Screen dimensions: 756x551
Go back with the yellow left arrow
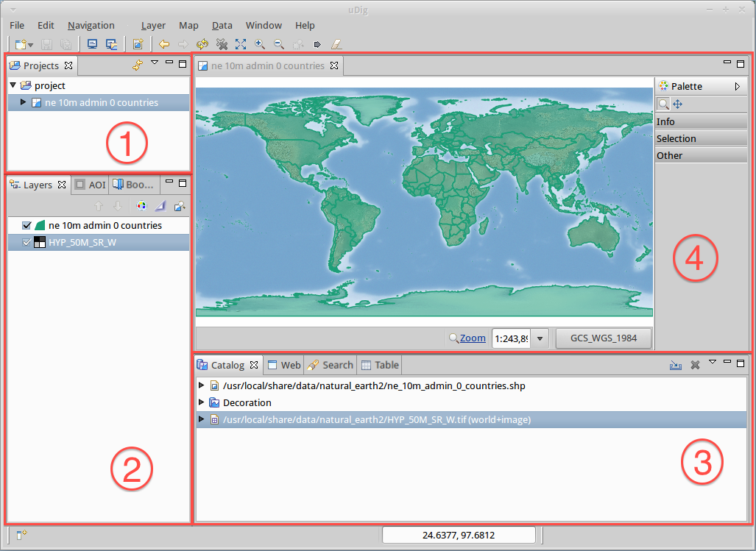(x=164, y=44)
